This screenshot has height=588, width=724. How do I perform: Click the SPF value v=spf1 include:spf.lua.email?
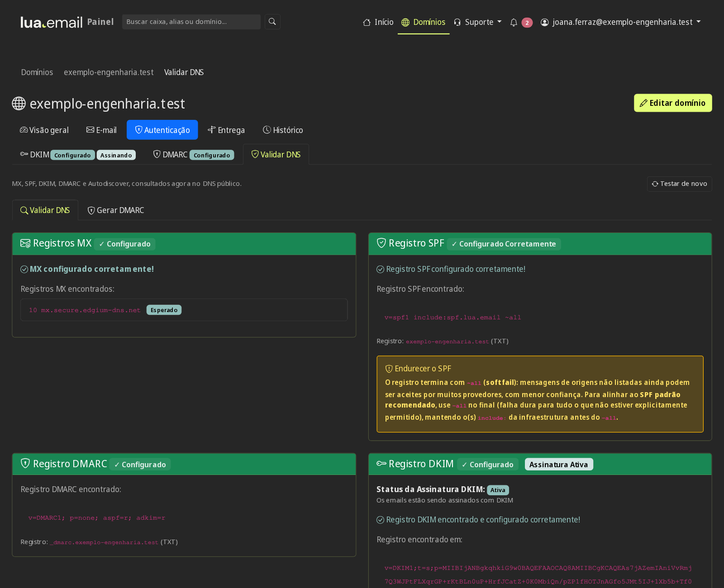pos(452,318)
